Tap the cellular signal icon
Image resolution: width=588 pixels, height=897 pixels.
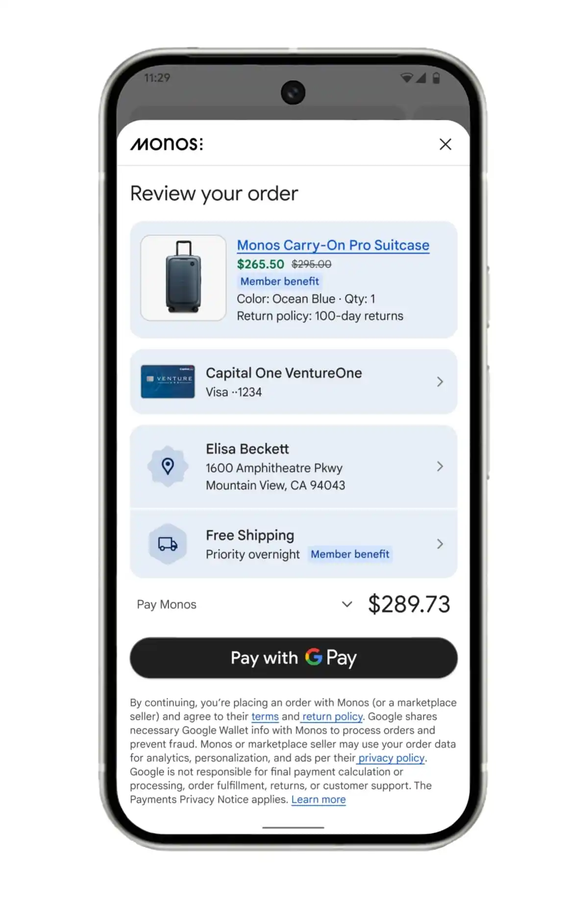point(421,78)
